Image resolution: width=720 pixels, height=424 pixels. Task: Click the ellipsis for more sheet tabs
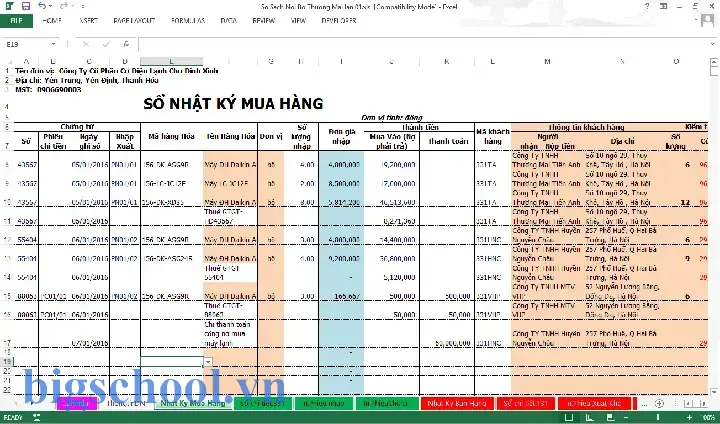coord(645,404)
